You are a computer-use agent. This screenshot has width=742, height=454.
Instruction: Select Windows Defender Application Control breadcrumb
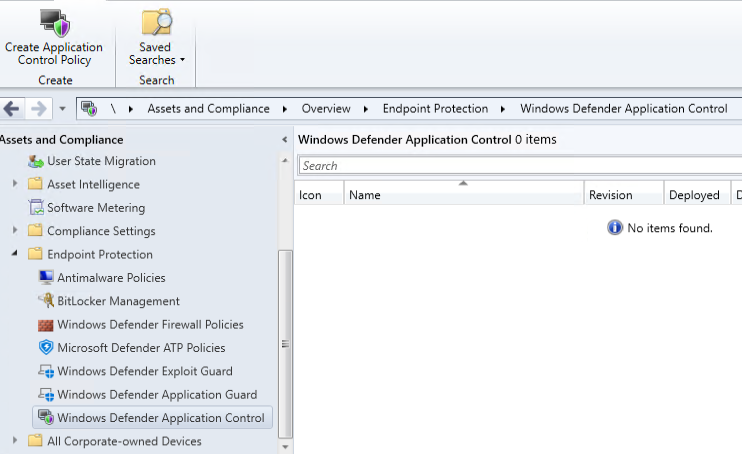(x=624, y=108)
